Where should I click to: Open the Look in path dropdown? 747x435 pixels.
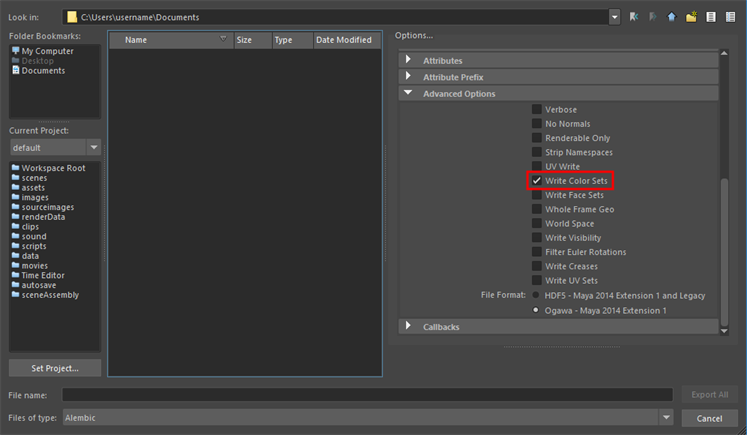(615, 17)
